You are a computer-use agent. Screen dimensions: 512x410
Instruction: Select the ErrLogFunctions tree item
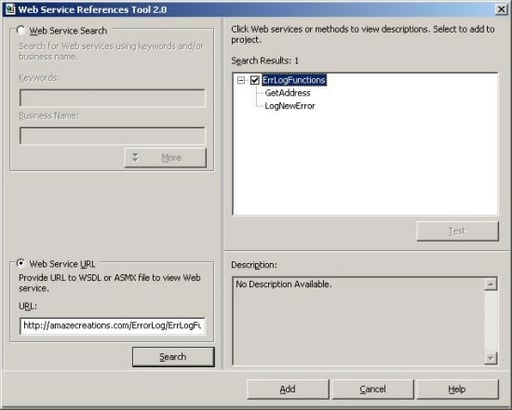pyautogui.click(x=294, y=80)
